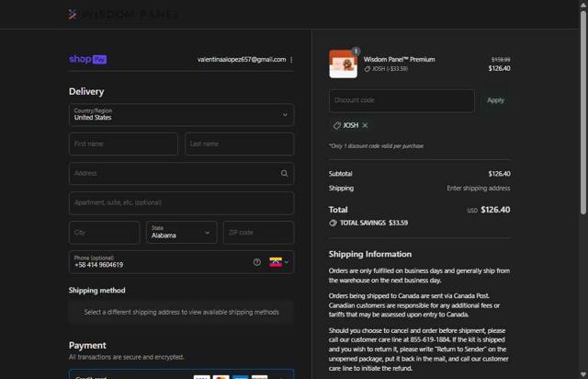The image size is (588, 379).
Task: Click the address search magnifier icon
Action: click(284, 173)
